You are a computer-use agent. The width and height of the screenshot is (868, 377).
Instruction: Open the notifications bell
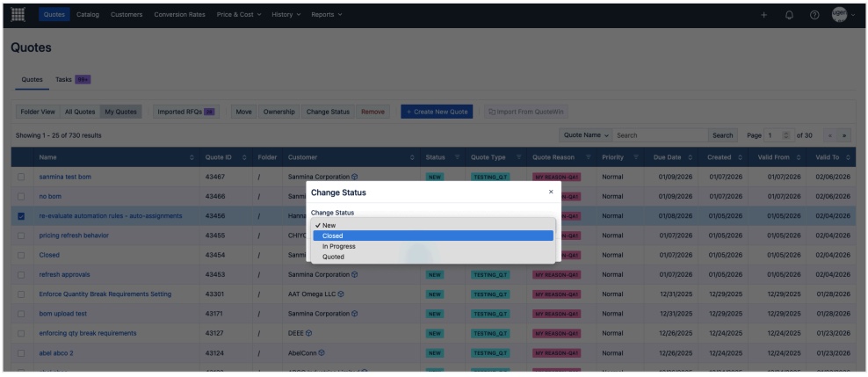[x=789, y=15]
